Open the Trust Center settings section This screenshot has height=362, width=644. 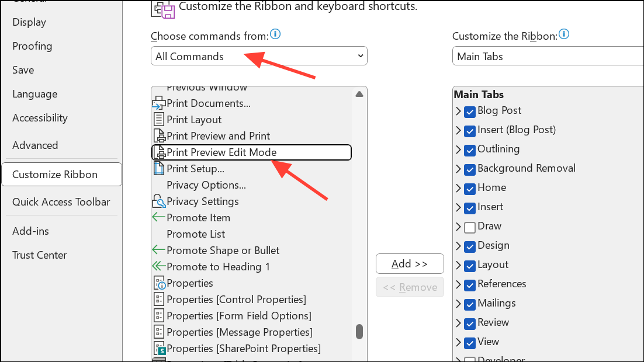(39, 255)
